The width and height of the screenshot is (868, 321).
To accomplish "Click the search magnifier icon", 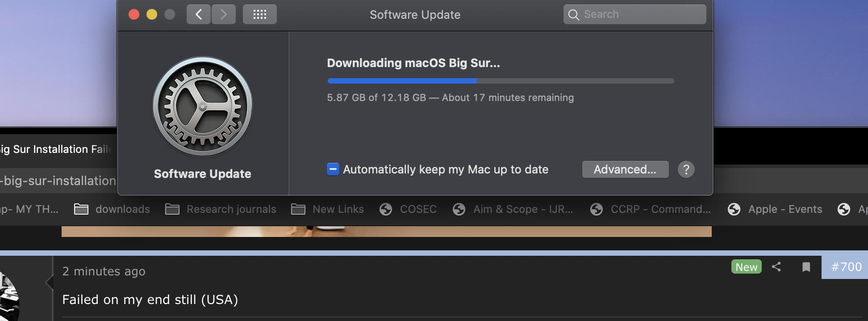I will (573, 15).
